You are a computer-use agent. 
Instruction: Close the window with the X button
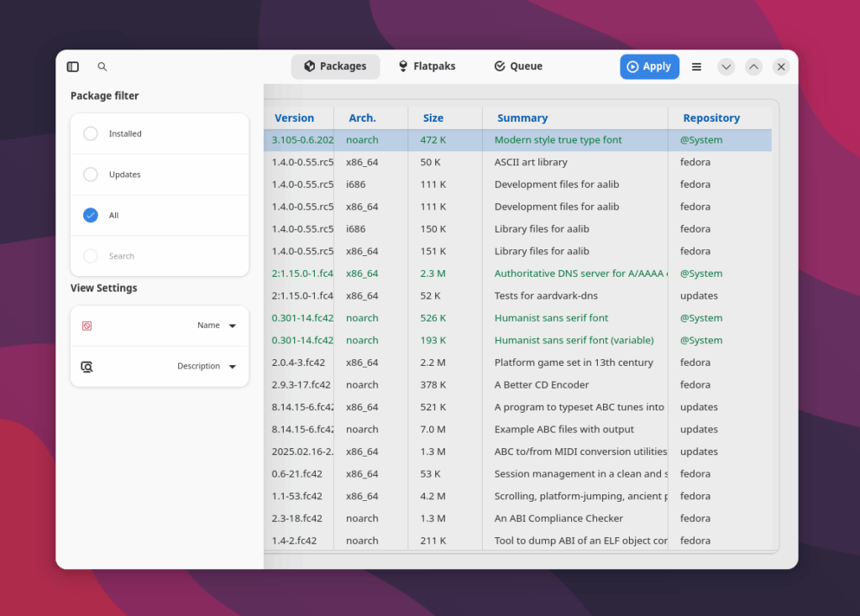[781, 66]
